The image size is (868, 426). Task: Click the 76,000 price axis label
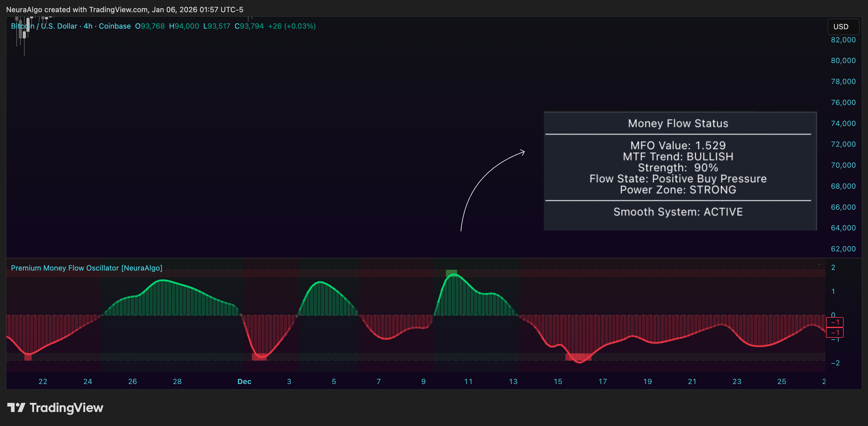click(x=843, y=103)
